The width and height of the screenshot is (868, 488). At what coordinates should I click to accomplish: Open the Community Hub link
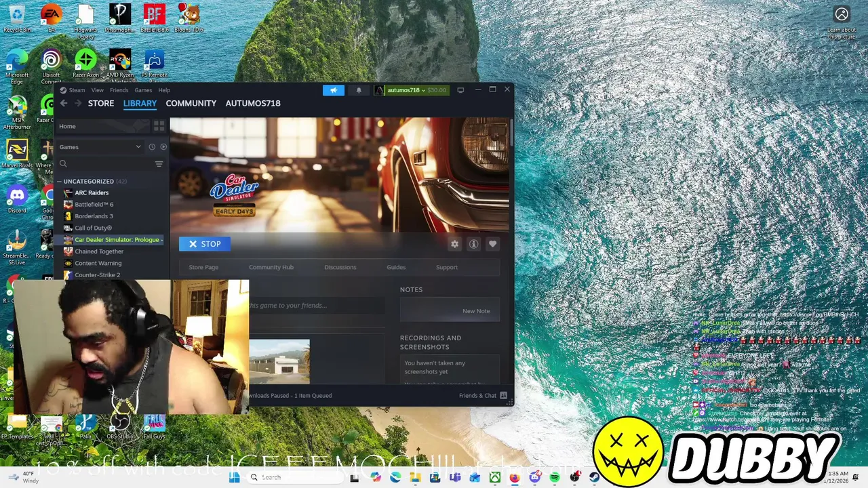coord(271,267)
